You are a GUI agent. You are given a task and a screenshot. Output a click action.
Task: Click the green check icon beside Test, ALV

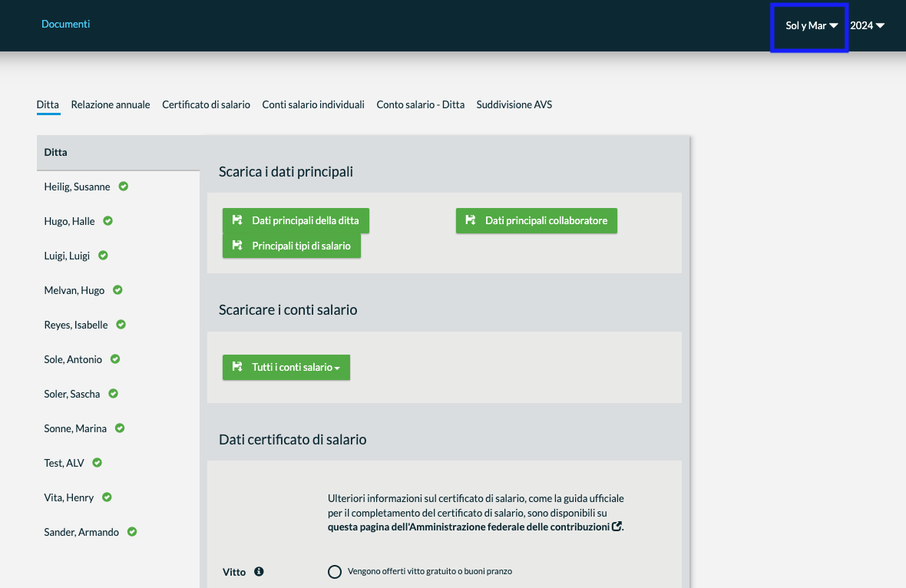pos(98,463)
